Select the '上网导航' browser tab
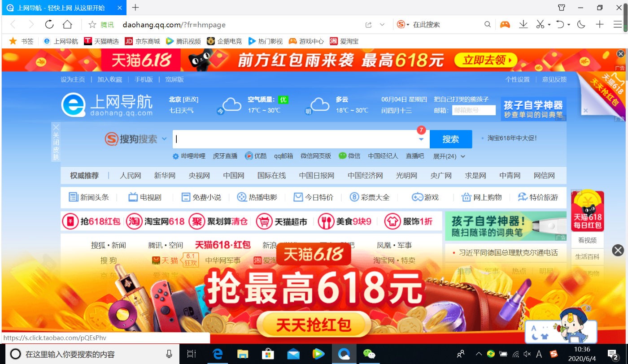Image resolution: width=628 pixels, height=364 pixels. pyautogui.click(x=64, y=8)
